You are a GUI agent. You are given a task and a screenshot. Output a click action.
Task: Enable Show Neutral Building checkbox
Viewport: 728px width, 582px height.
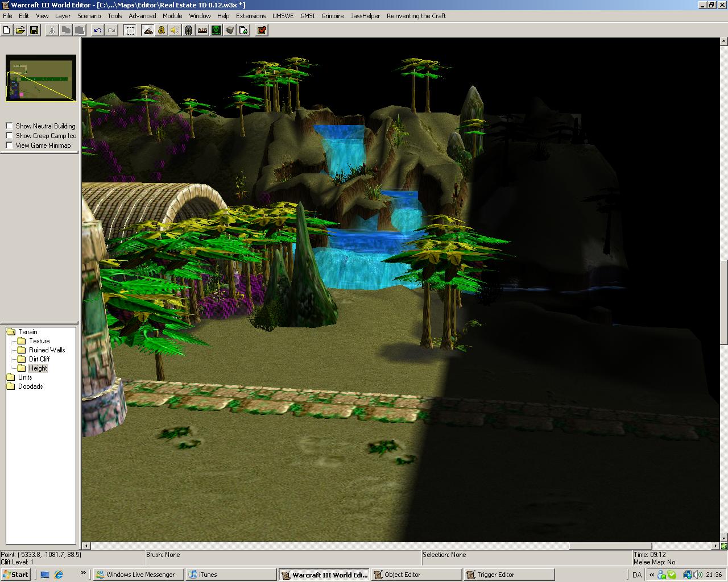pos(9,126)
